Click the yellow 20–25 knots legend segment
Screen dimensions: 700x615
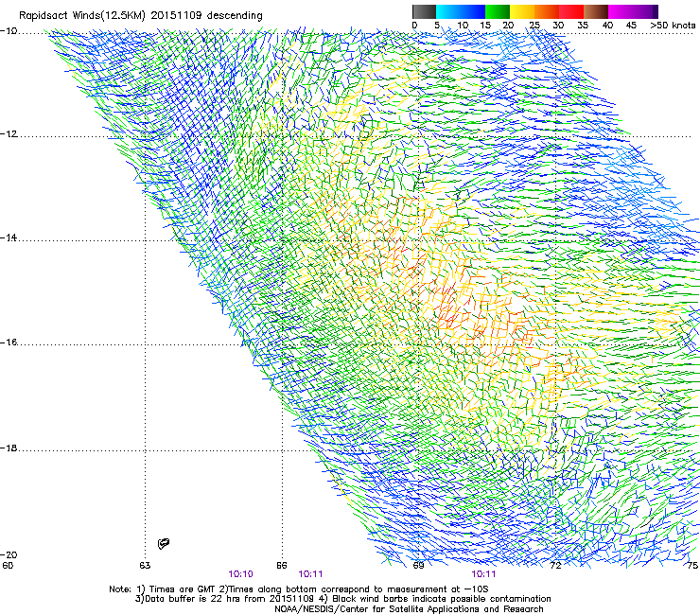(522, 11)
